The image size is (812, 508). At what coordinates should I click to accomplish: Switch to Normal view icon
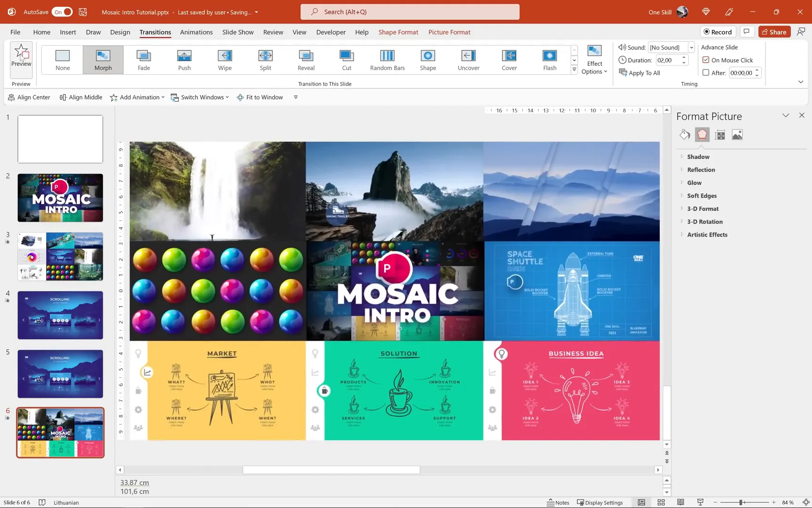tap(641, 502)
